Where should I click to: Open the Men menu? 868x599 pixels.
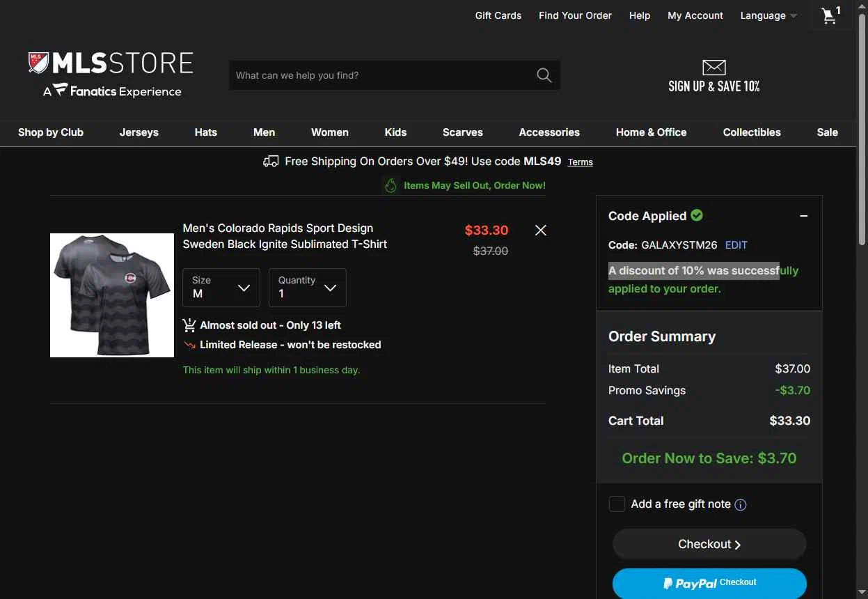click(265, 132)
